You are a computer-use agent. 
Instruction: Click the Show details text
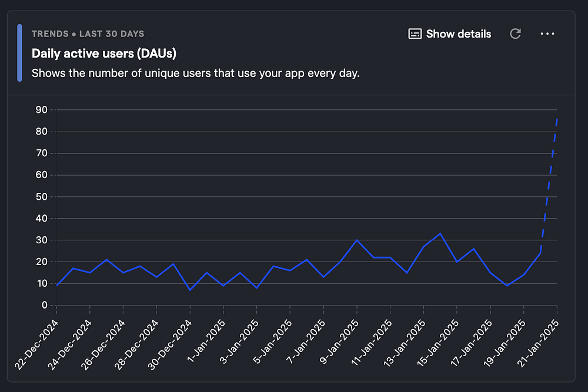[x=459, y=34]
